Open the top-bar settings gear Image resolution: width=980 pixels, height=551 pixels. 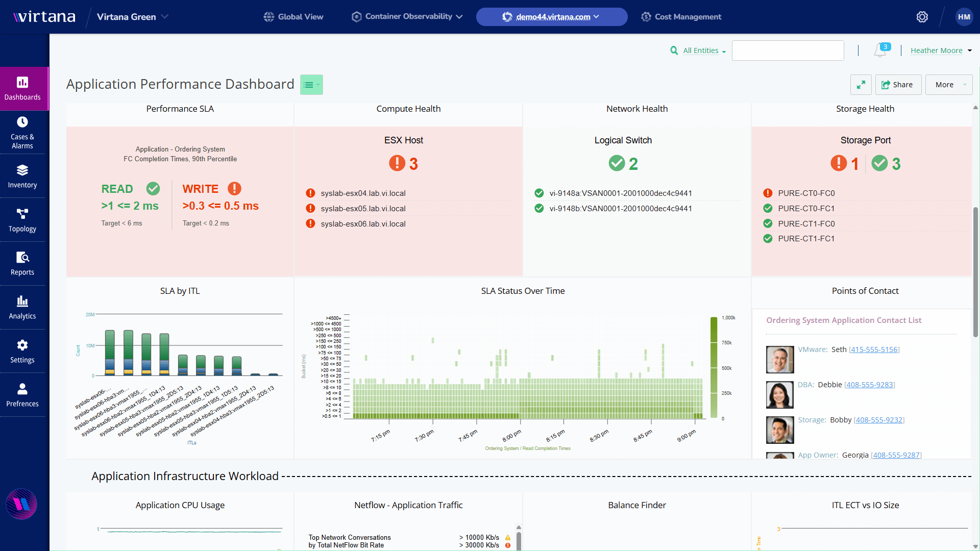pyautogui.click(x=922, y=17)
